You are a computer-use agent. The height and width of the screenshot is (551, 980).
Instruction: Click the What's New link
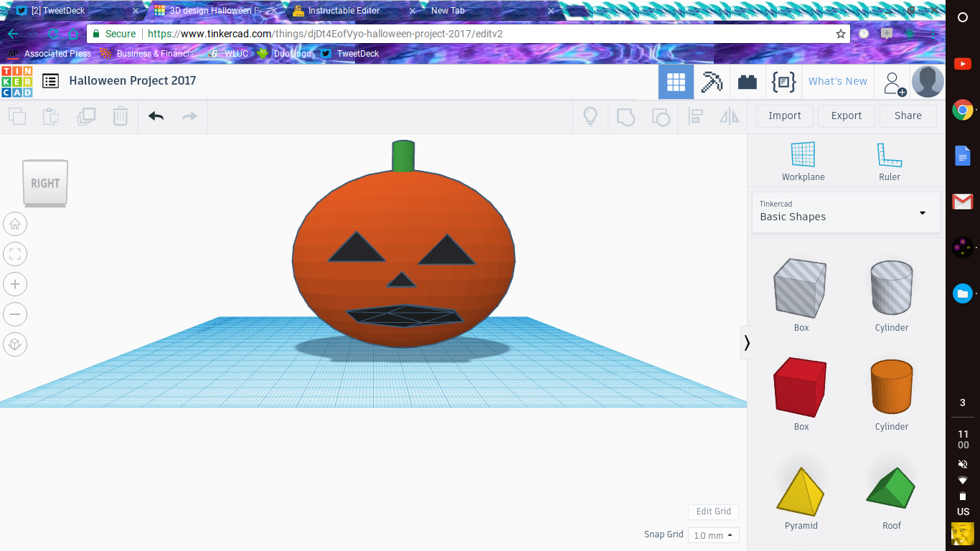pyautogui.click(x=837, y=81)
